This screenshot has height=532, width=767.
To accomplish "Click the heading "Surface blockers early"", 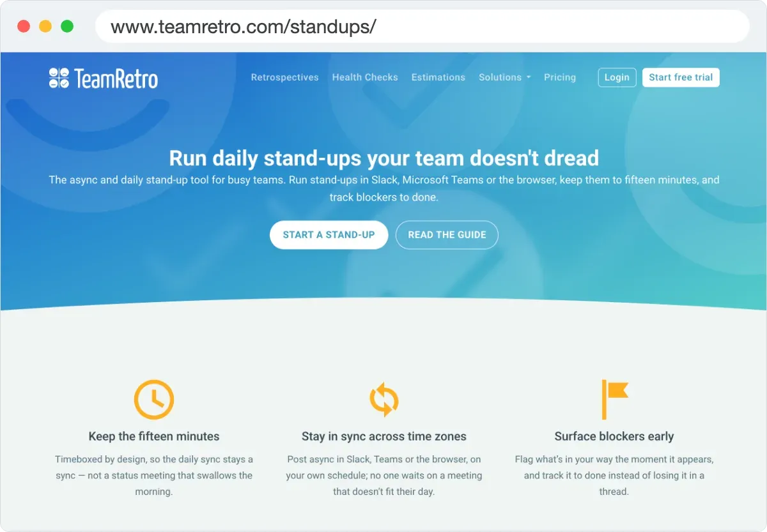I will pos(614,437).
